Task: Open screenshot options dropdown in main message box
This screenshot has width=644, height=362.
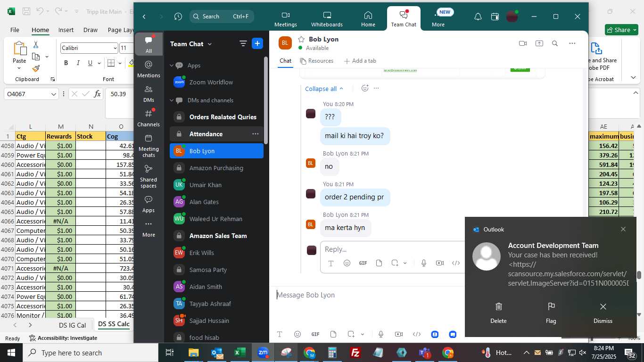Action: 363,334
